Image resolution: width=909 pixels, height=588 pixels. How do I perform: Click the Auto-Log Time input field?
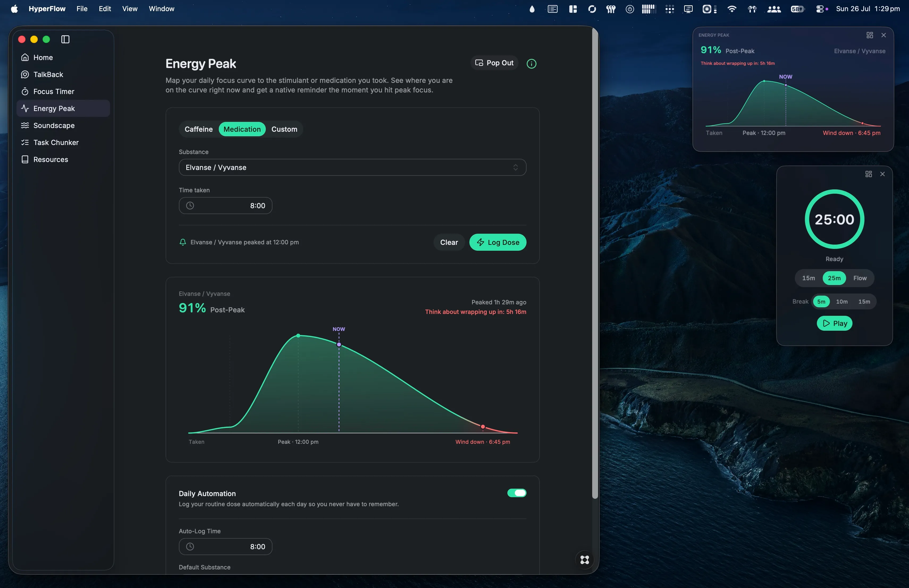pyautogui.click(x=225, y=547)
